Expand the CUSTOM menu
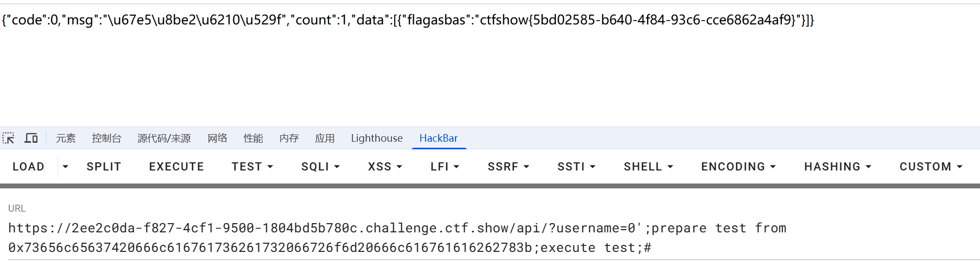The height and width of the screenshot is (272, 980). pyautogui.click(x=931, y=167)
